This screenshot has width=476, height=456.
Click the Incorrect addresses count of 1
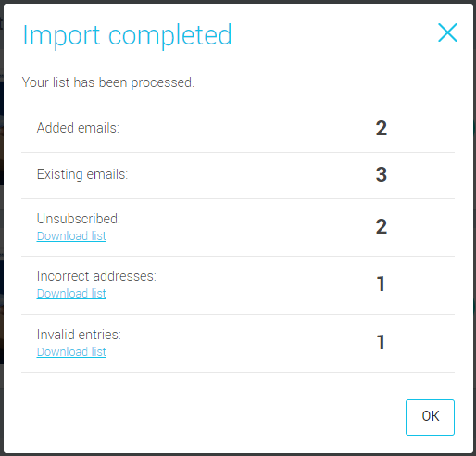[x=381, y=285]
